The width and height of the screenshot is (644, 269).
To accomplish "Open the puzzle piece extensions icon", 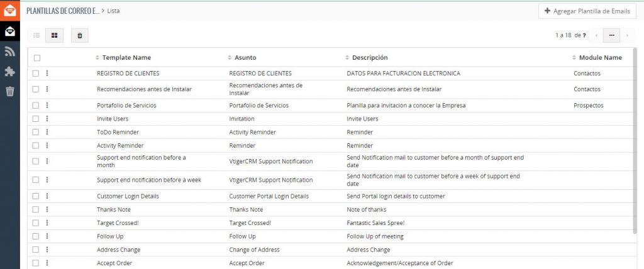I will [9, 72].
